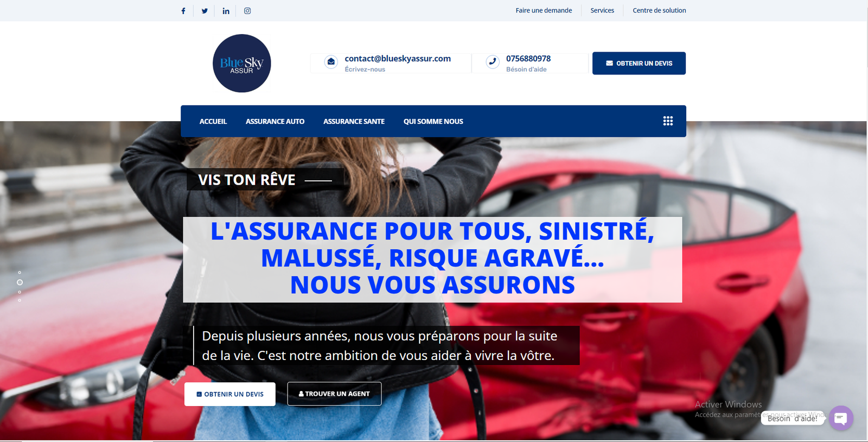
Task: Open the chat bubble help widget
Action: point(841,418)
